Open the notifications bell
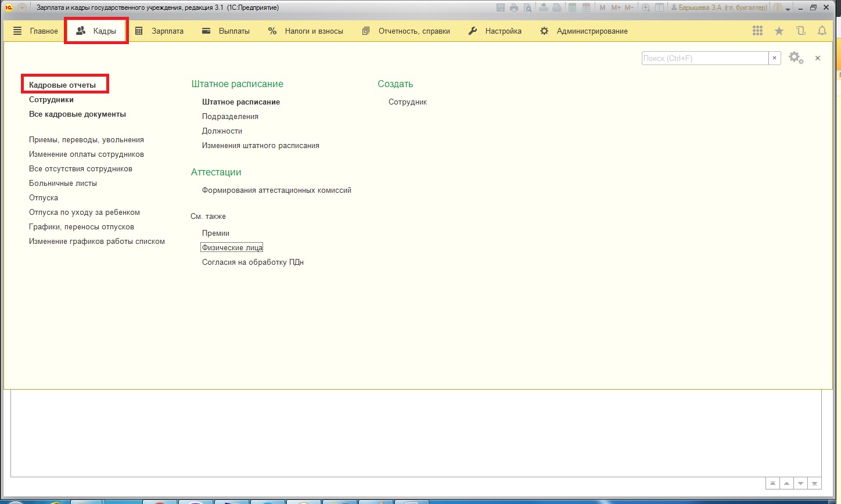The height and width of the screenshot is (504, 841). click(x=822, y=31)
